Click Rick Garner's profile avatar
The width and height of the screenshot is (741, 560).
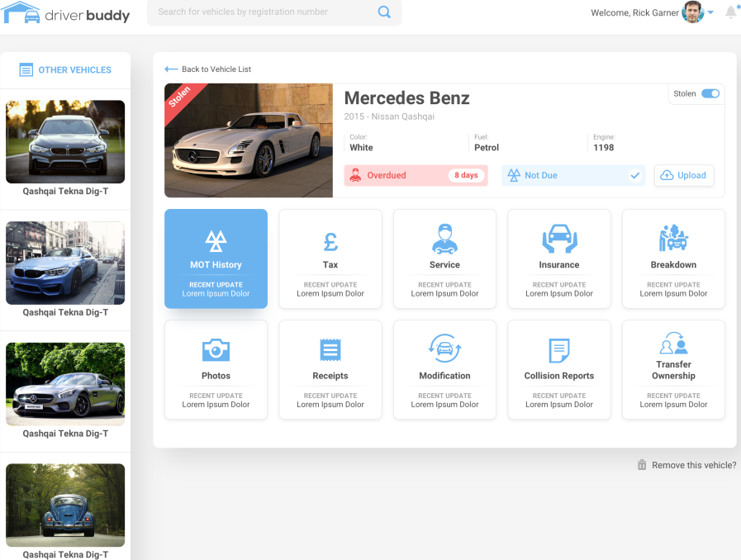[693, 12]
